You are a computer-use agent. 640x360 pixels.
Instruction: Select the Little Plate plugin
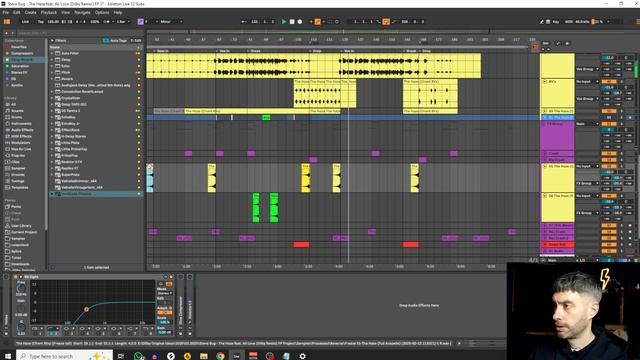pyautogui.click(x=70, y=143)
